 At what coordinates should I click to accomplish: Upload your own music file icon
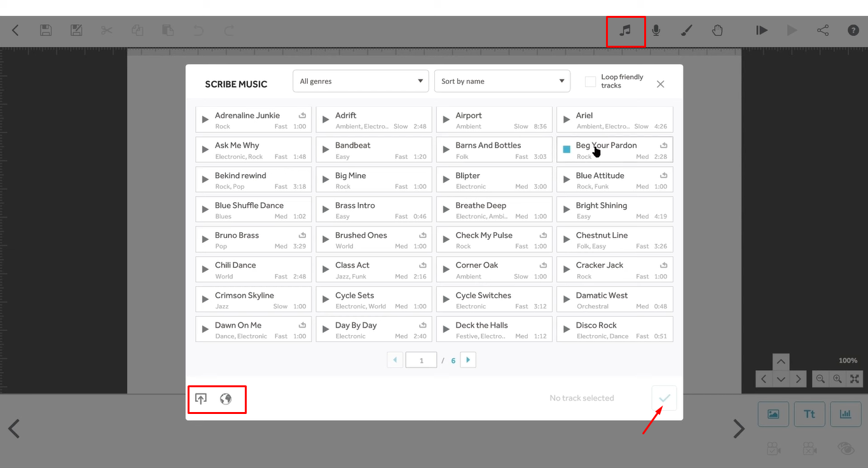coord(201,399)
